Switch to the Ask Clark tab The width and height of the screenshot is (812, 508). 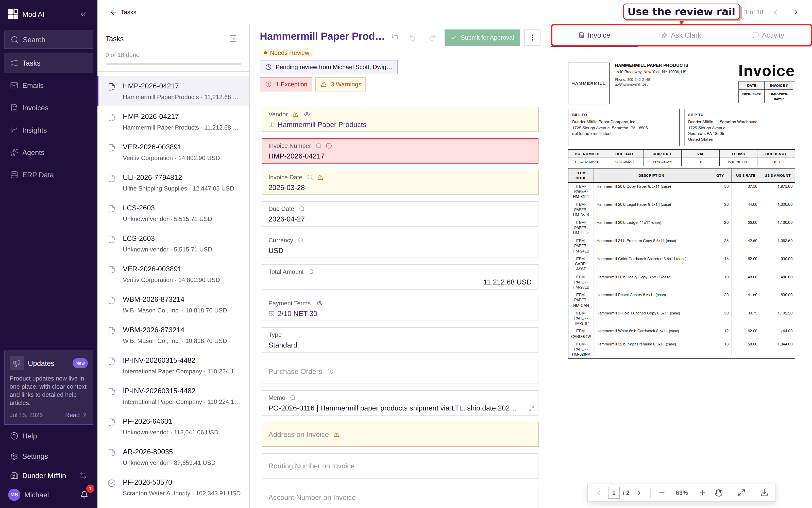point(681,35)
